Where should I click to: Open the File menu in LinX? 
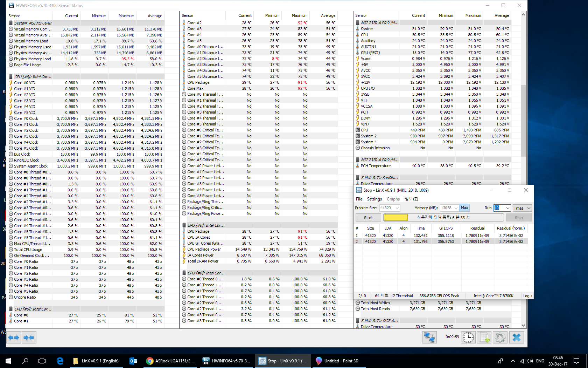359,199
